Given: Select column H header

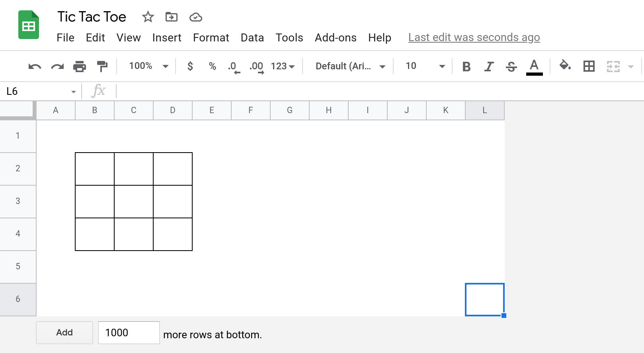Looking at the screenshot, I should pos(329,110).
